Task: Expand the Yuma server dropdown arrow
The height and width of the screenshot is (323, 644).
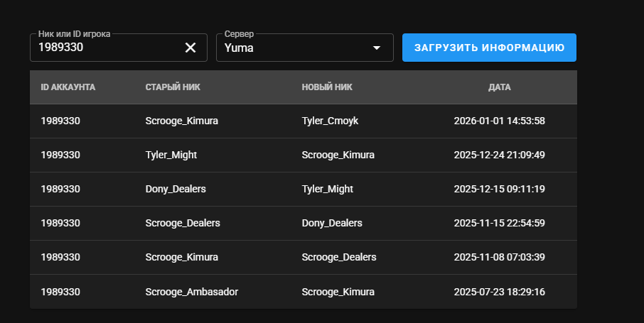Action: (377, 48)
